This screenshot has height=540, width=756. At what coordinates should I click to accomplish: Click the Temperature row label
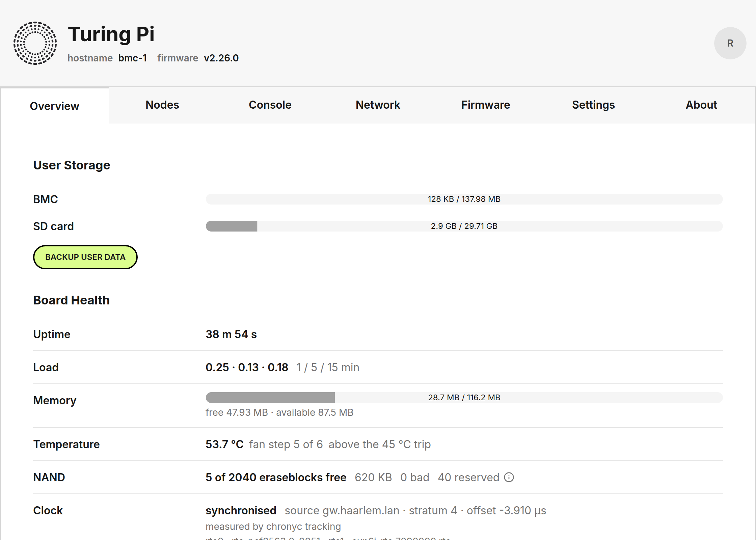pyautogui.click(x=66, y=444)
